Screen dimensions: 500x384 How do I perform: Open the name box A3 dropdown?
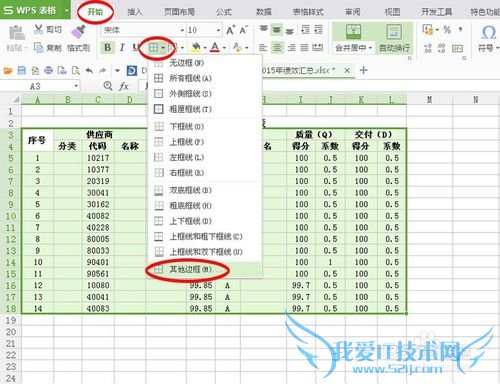[76, 86]
